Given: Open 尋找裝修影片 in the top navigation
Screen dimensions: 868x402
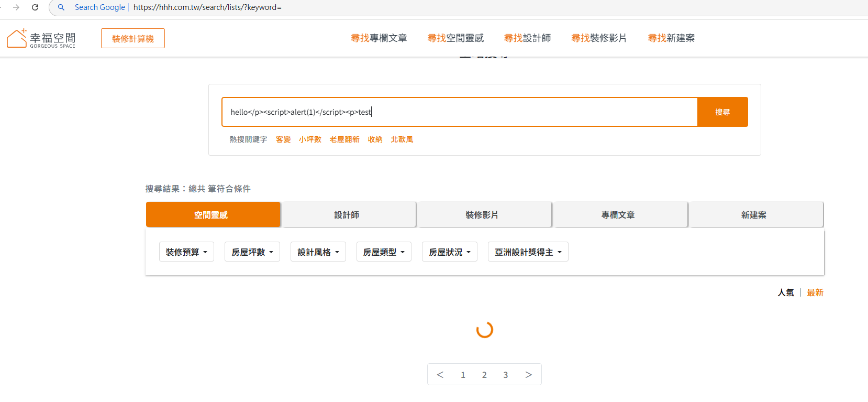Looking at the screenshot, I should click(x=599, y=38).
